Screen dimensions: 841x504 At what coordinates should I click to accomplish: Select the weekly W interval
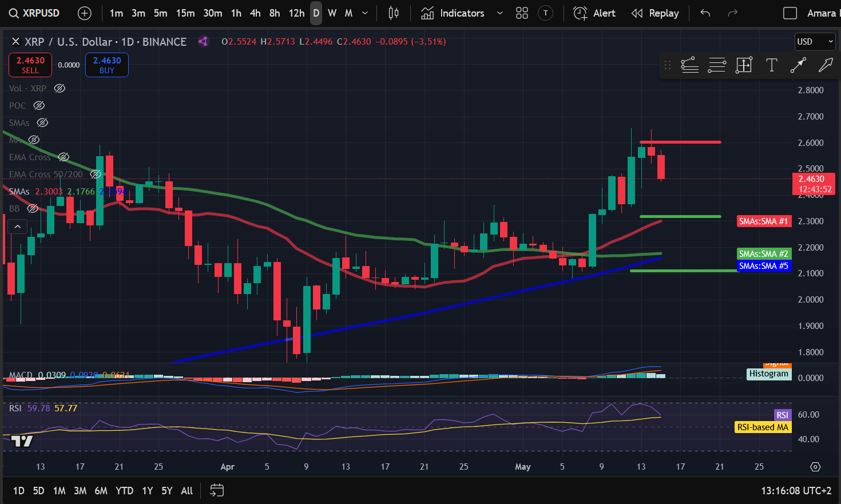tap(332, 13)
